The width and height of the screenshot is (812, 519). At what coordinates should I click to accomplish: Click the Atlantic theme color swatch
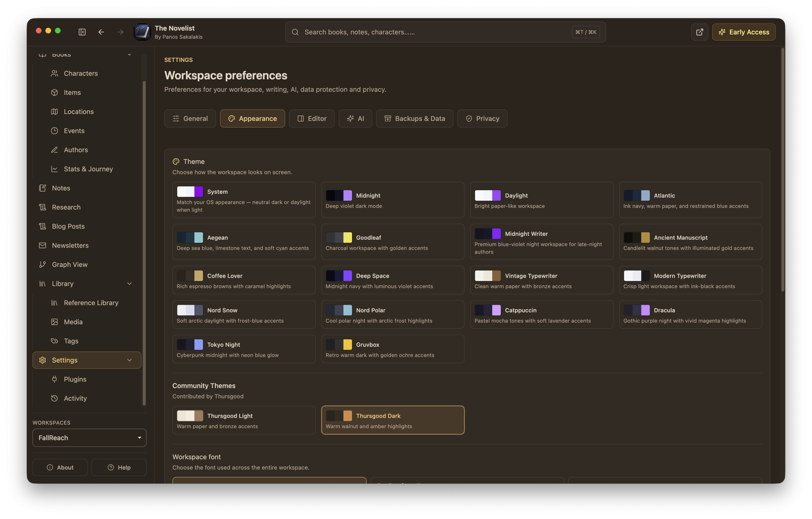click(x=636, y=196)
